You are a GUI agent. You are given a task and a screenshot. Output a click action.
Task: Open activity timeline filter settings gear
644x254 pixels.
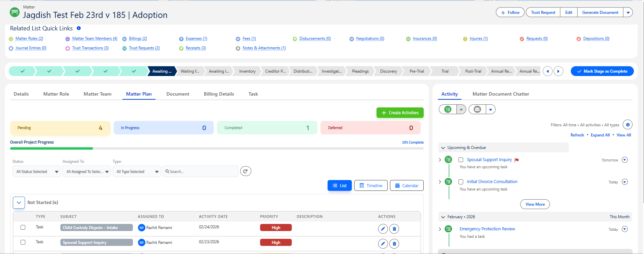(627, 125)
